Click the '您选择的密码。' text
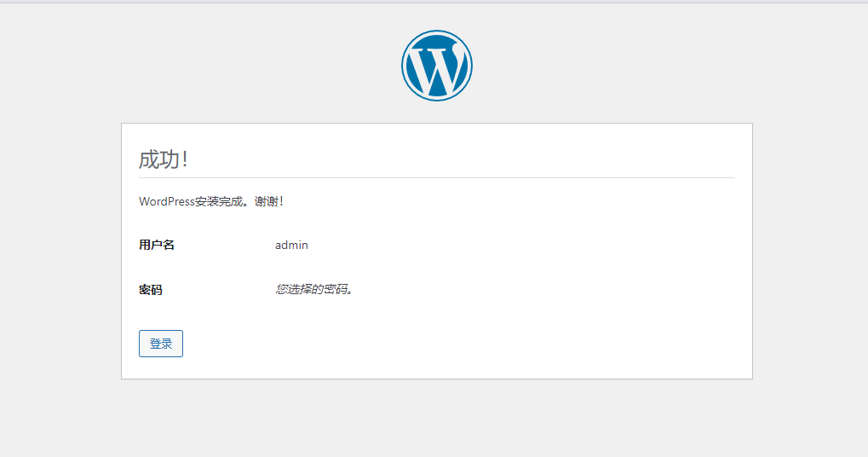 314,289
